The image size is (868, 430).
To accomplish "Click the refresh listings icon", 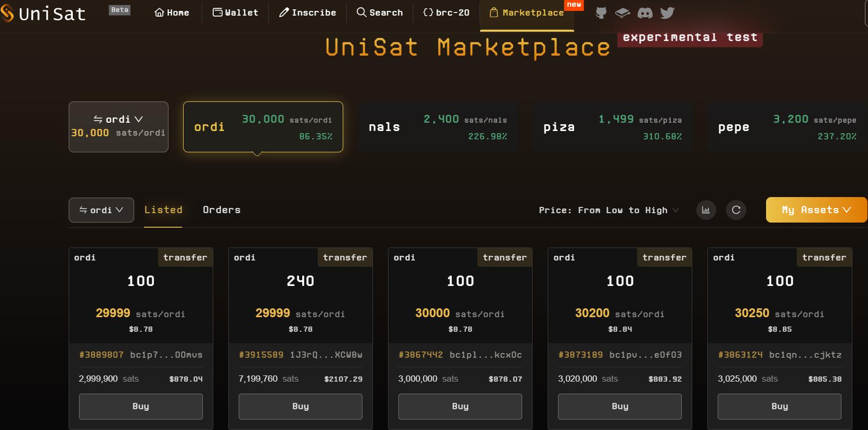I will coord(736,210).
